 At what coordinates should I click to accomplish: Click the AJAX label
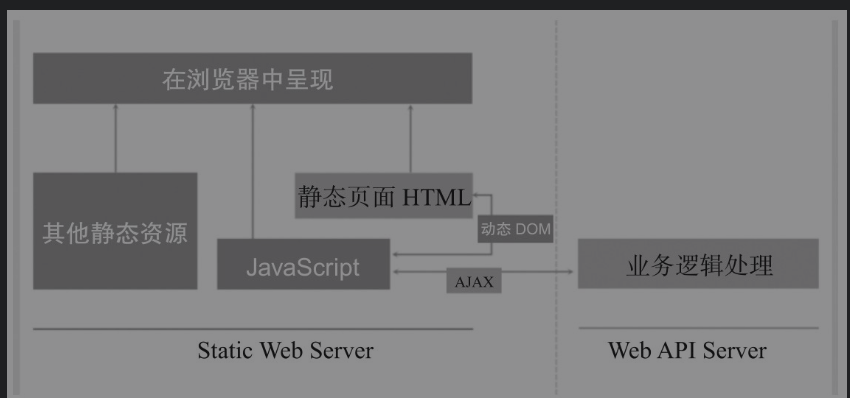[474, 281]
